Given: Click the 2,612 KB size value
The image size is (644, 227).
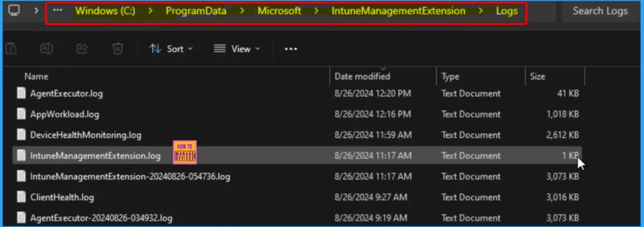Looking at the screenshot, I should click(x=562, y=135).
